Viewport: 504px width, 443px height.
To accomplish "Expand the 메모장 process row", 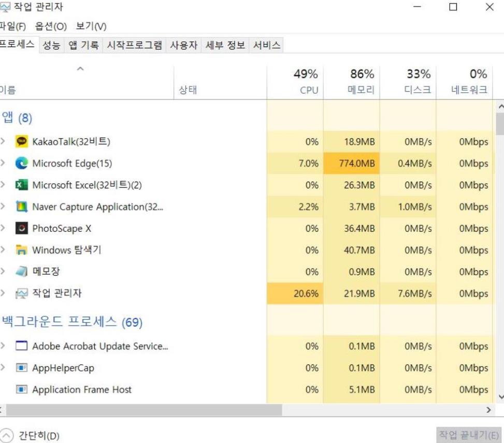I will click(3, 272).
